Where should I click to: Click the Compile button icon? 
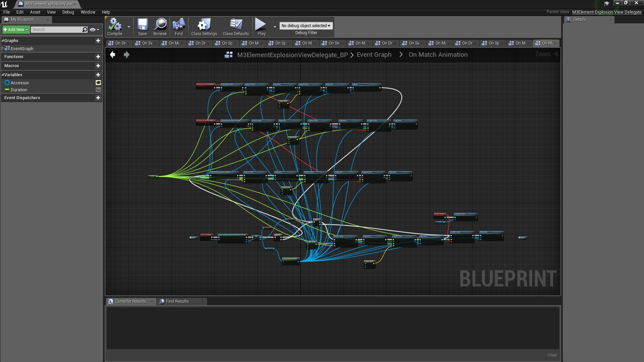pos(115,24)
